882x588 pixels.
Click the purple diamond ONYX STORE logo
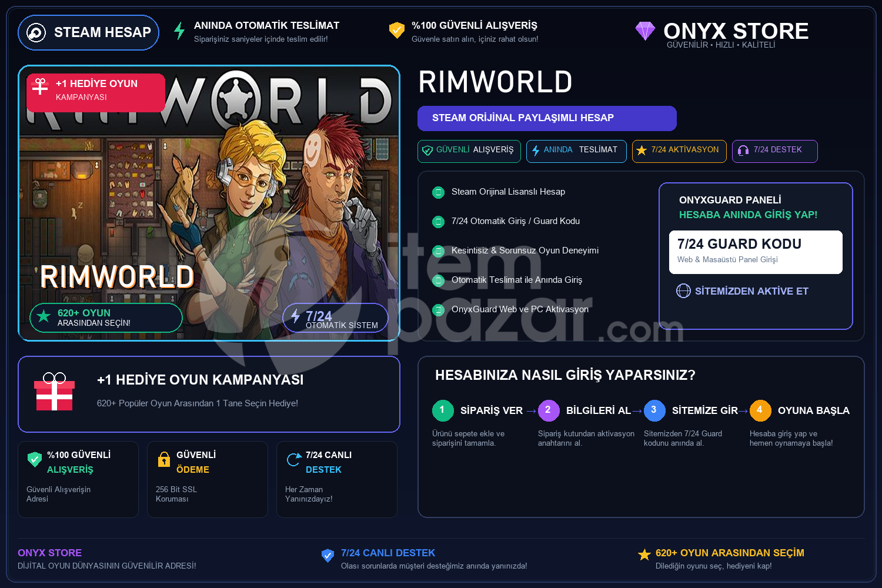(x=645, y=31)
